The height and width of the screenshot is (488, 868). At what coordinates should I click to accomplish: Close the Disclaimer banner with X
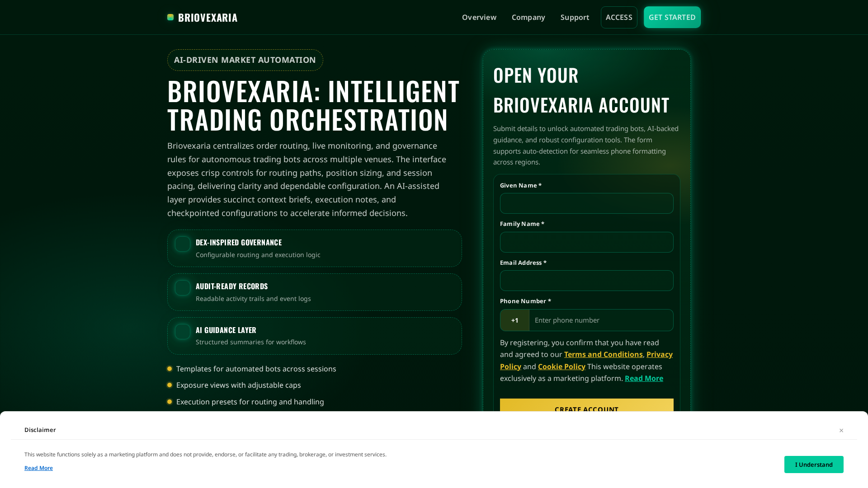point(841,430)
